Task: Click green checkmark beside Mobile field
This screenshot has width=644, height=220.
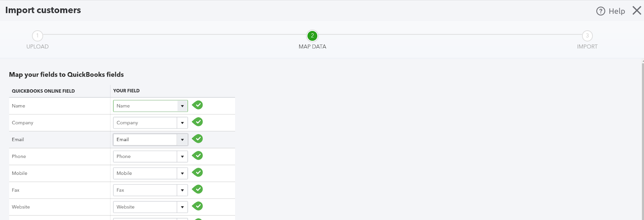Action: [197, 173]
